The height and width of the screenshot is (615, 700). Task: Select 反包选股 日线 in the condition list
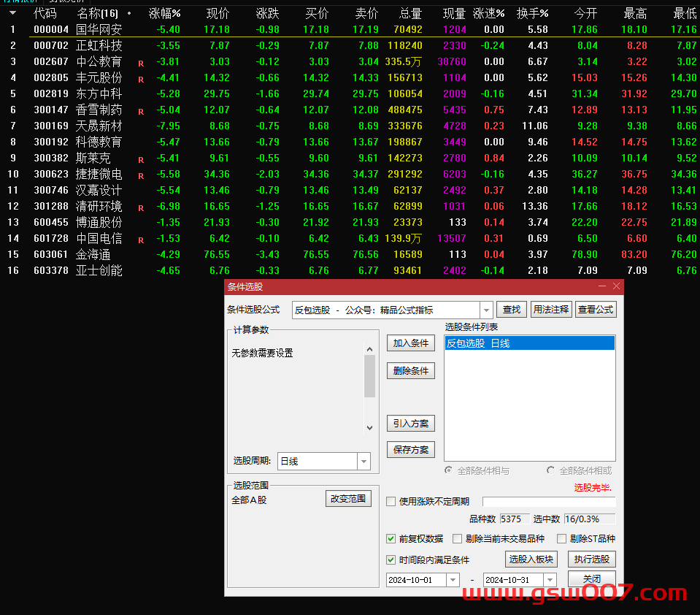coord(530,343)
